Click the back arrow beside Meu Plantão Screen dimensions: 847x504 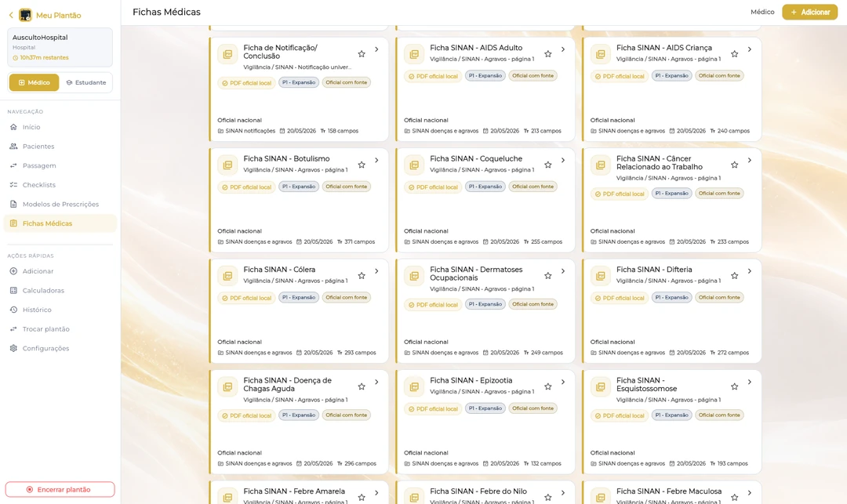coord(11,15)
